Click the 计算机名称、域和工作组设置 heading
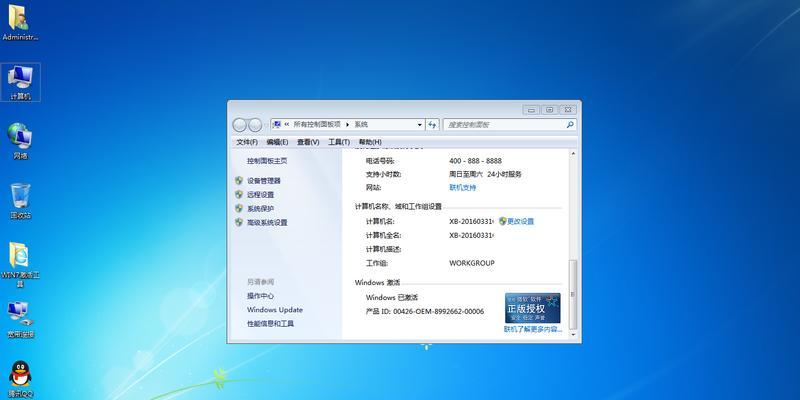The width and height of the screenshot is (800, 400). coord(398,207)
